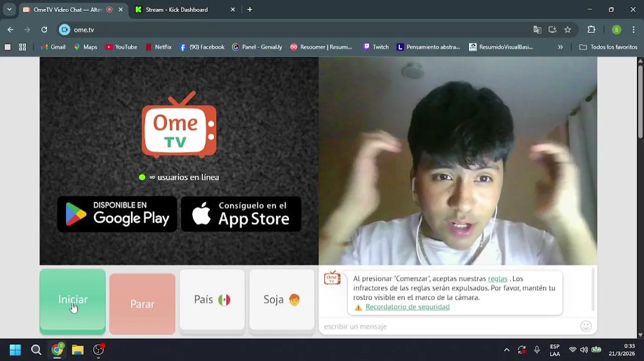The image size is (644, 361).
Task: Open OBS Studio taskbar icon
Action: pos(99,349)
